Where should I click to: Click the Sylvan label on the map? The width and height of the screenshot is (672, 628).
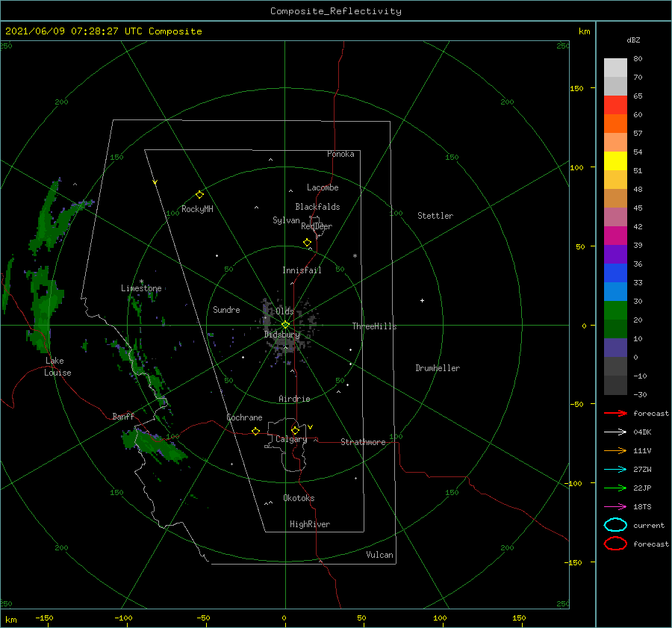(286, 220)
